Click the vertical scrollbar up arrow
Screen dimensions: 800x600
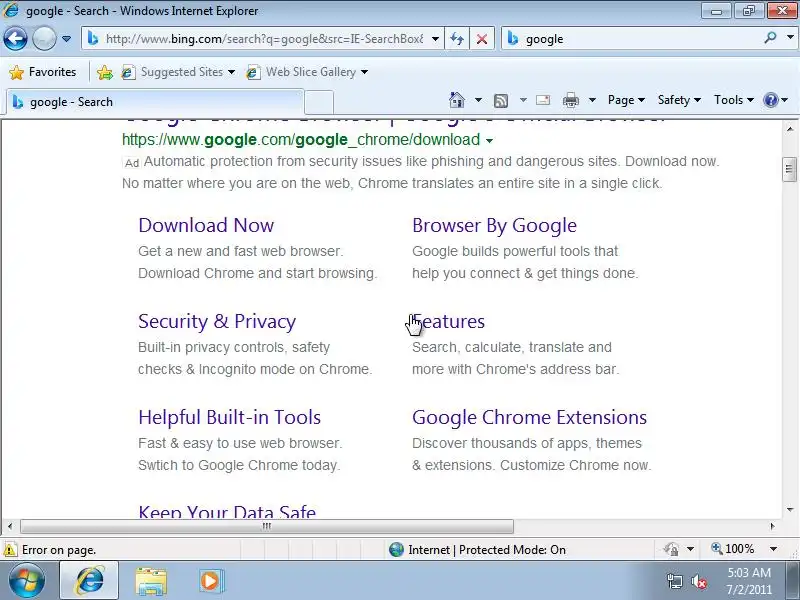(790, 129)
